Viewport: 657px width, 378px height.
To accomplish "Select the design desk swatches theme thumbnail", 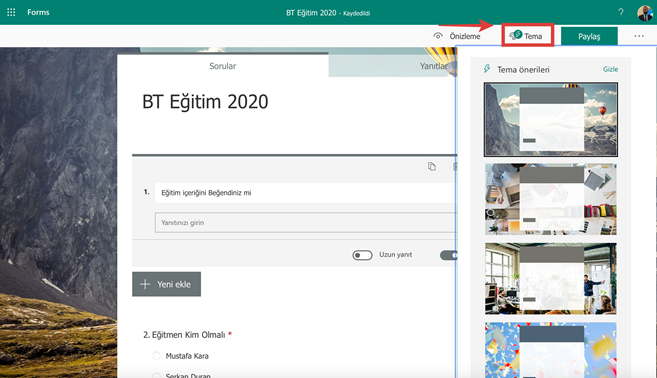I will point(551,199).
